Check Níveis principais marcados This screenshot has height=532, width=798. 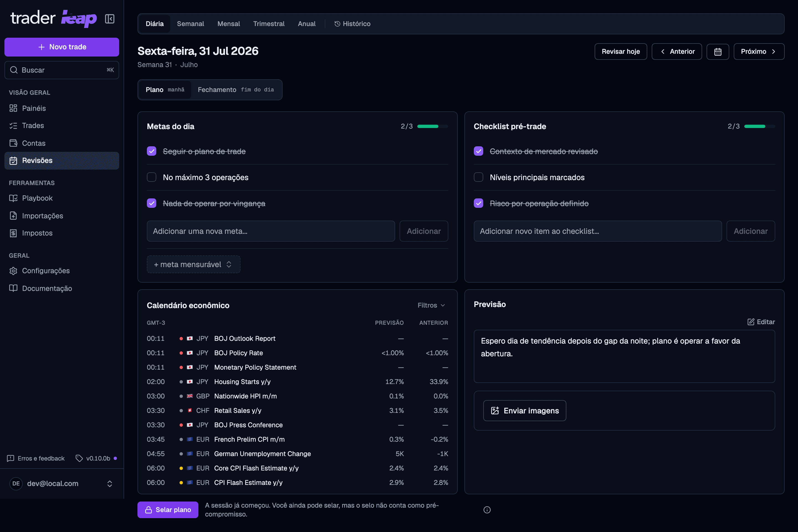[479, 177]
